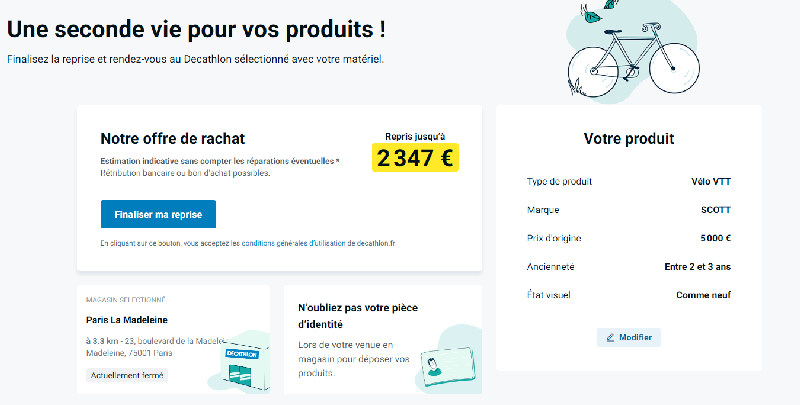The width and height of the screenshot is (800, 405).
Task: Click the N'oubliez pas votre pièce d'identité card
Action: click(x=383, y=339)
